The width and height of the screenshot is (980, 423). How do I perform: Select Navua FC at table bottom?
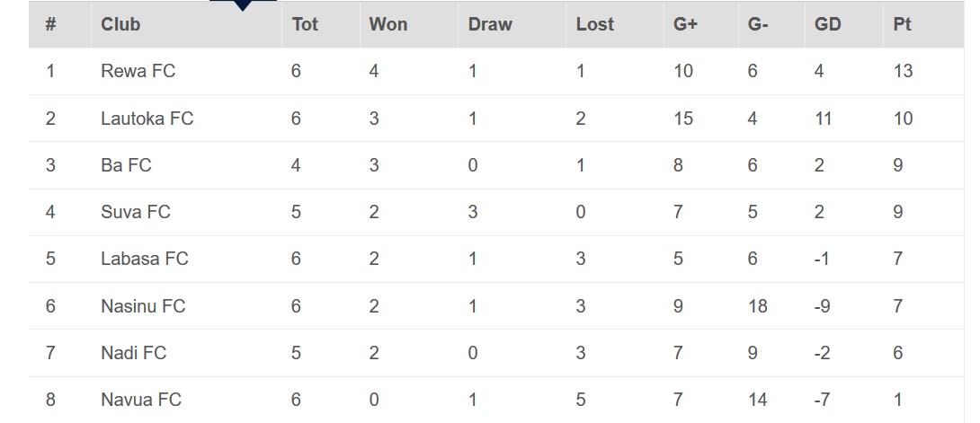point(140,400)
